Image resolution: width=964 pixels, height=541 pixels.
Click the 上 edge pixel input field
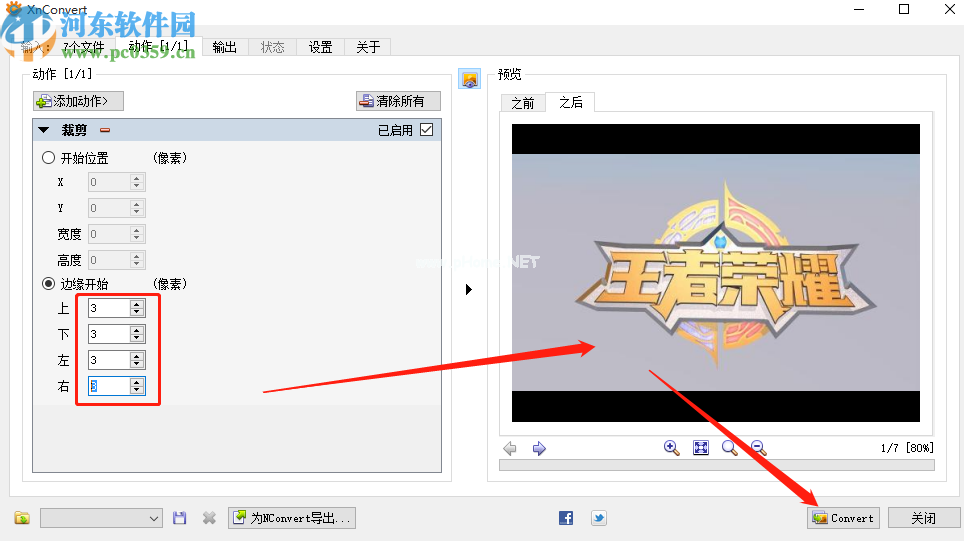pos(108,308)
